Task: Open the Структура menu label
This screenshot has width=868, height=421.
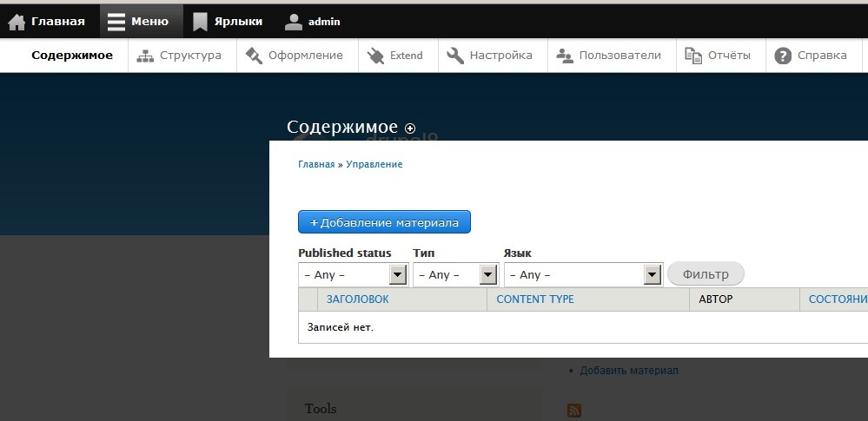Action: pyautogui.click(x=190, y=56)
